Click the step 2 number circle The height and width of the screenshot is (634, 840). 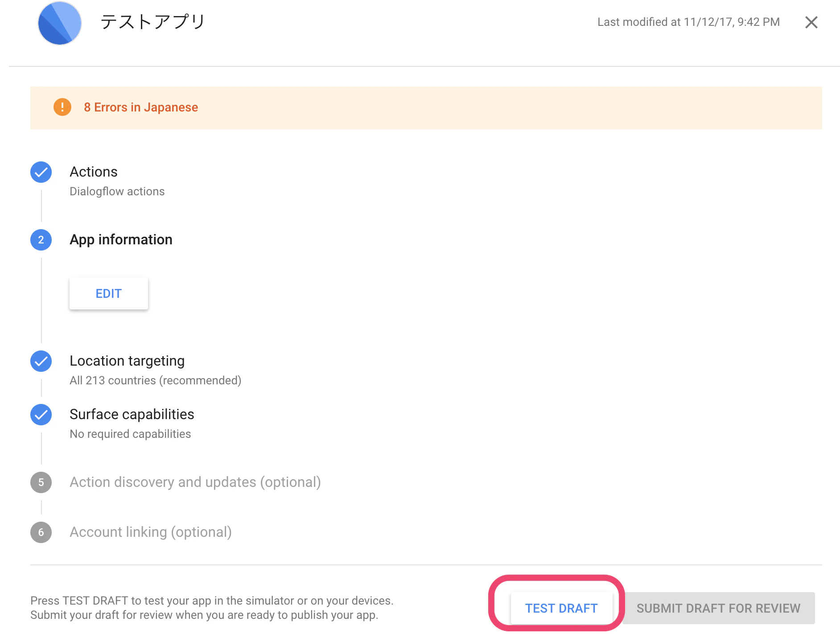click(41, 240)
